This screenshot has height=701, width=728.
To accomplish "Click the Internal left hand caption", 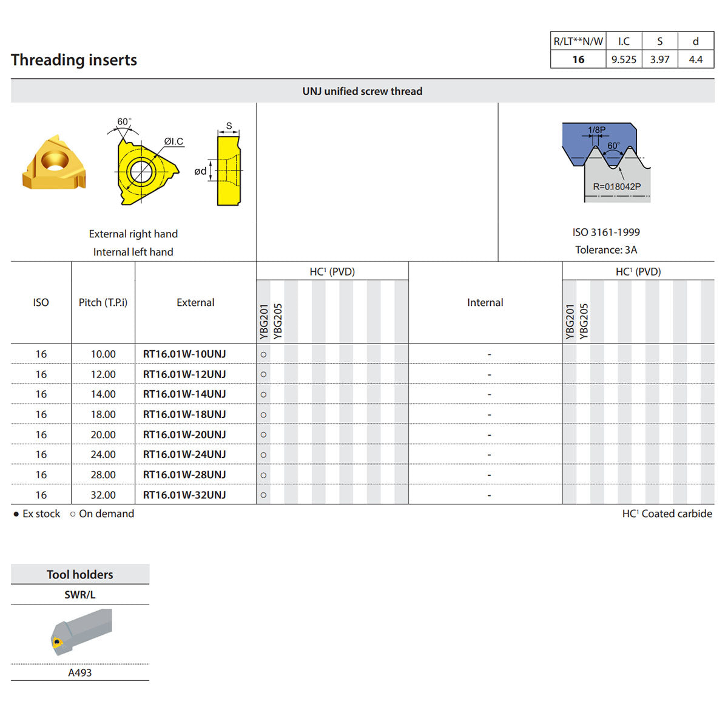I will coord(133,252).
